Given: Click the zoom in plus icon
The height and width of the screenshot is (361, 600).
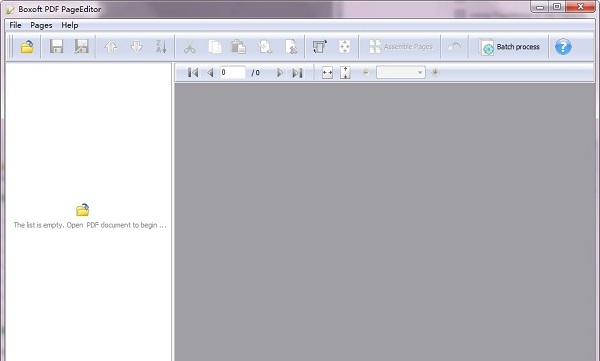Looking at the screenshot, I should (435, 72).
